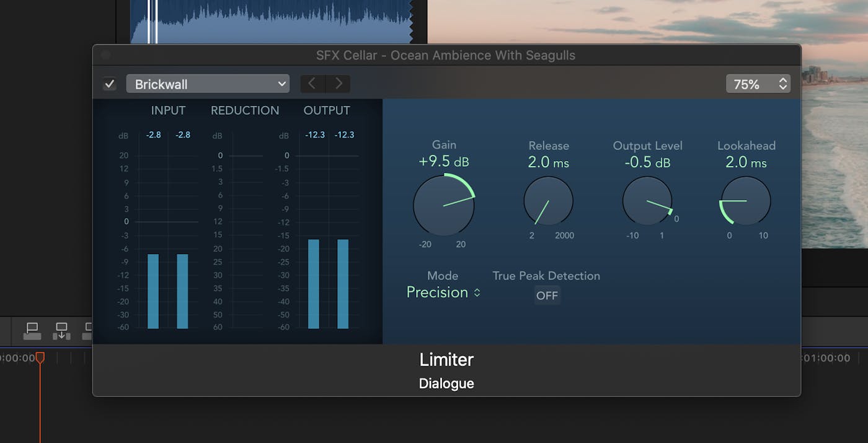Click the left -2.8 input peak readout
This screenshot has height=443, width=868.
click(153, 134)
